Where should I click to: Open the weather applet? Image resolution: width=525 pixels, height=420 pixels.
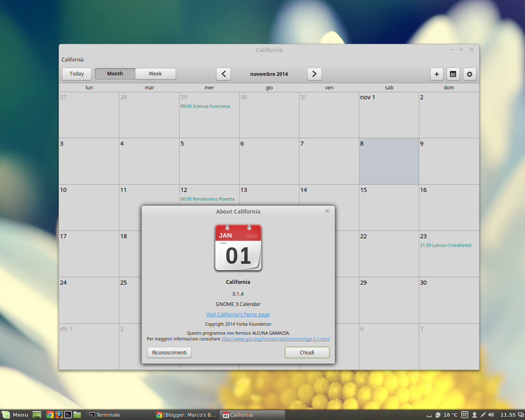[438, 415]
